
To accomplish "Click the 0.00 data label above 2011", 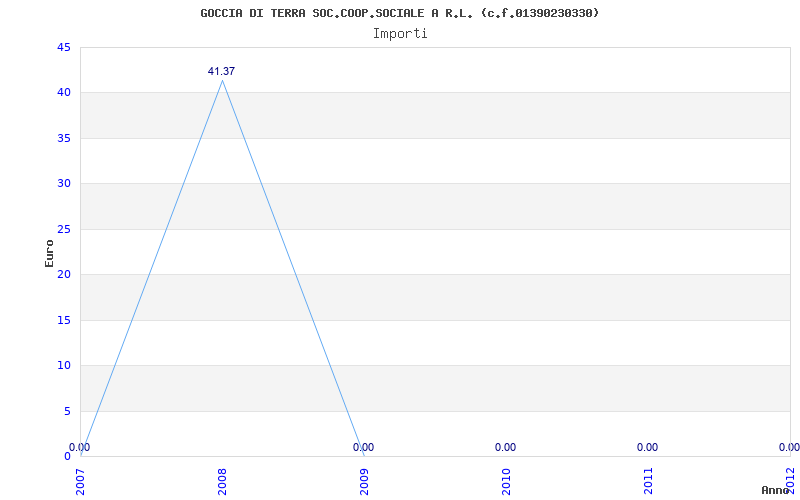I will tap(647, 447).
